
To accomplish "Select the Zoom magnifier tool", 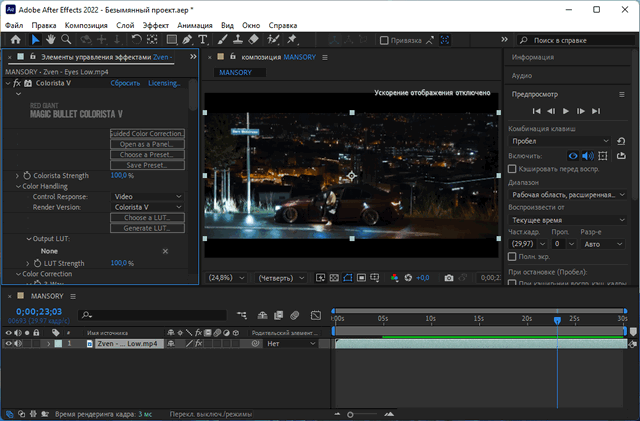I will click(x=66, y=39).
